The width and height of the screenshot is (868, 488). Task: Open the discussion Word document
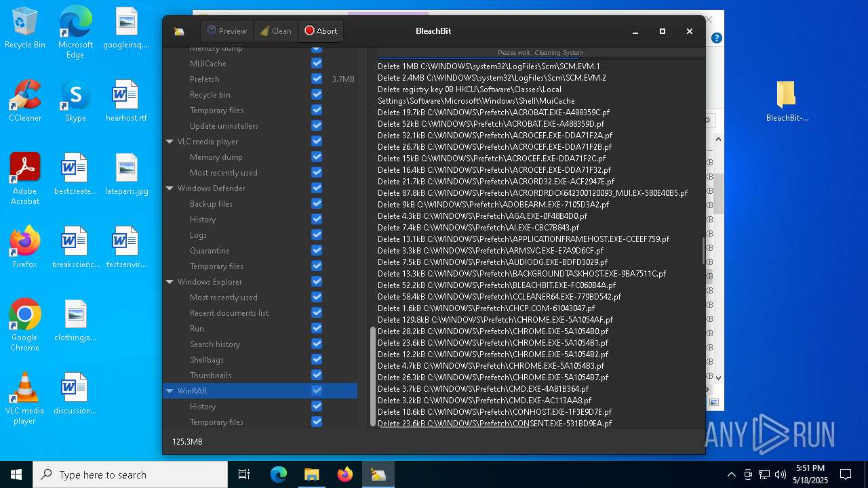point(75,394)
